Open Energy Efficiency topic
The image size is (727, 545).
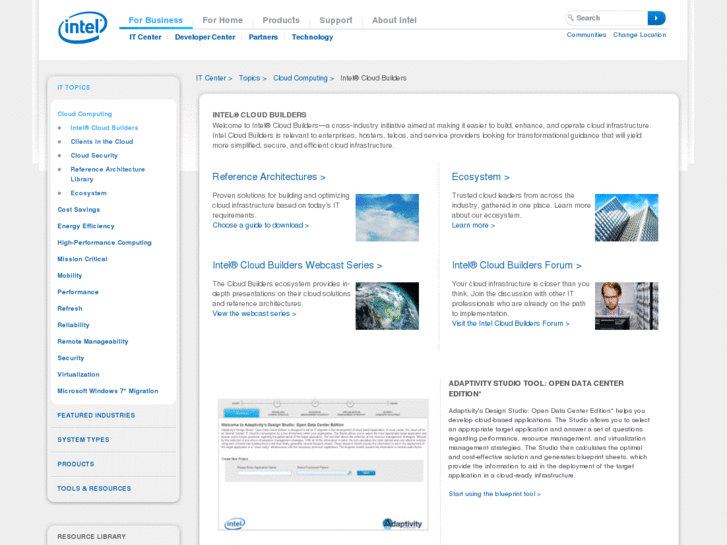(86, 226)
